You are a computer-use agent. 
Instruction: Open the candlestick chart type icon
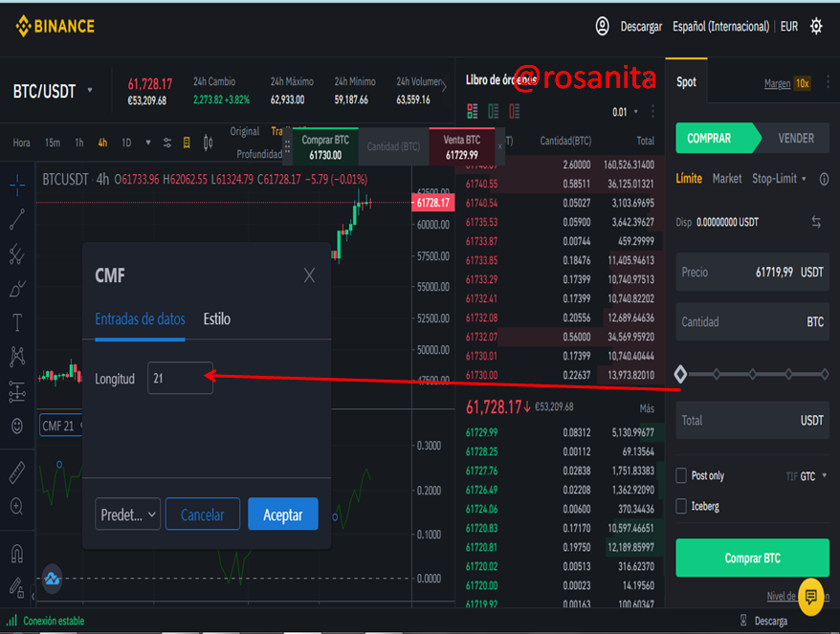tap(208, 142)
